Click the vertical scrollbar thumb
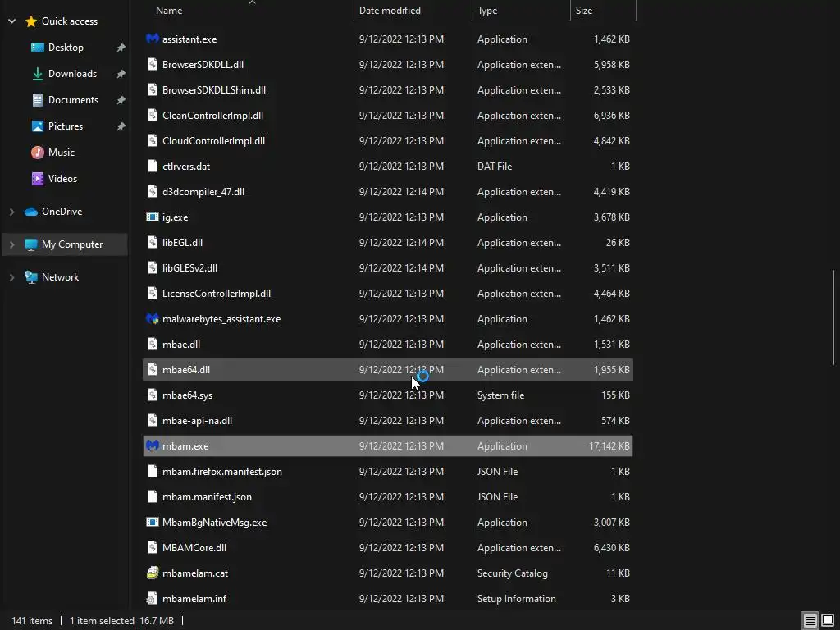This screenshot has width=840, height=630. 833,317
